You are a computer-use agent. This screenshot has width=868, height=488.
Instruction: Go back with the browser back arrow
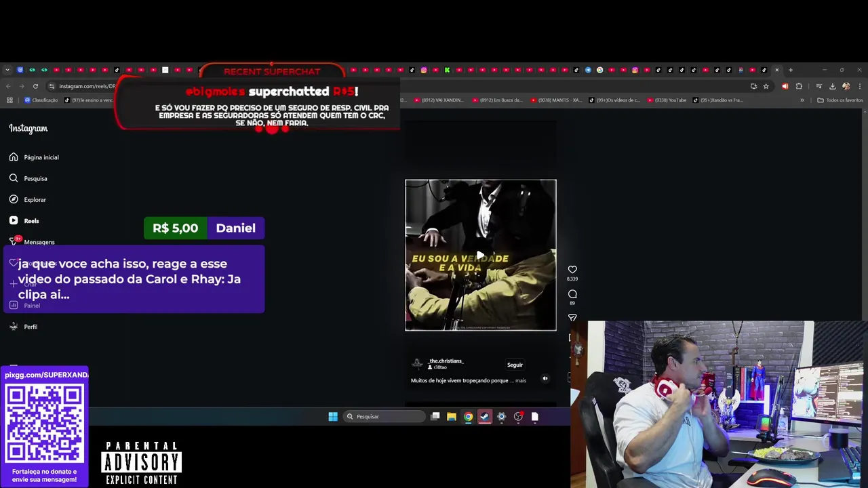click(8, 86)
